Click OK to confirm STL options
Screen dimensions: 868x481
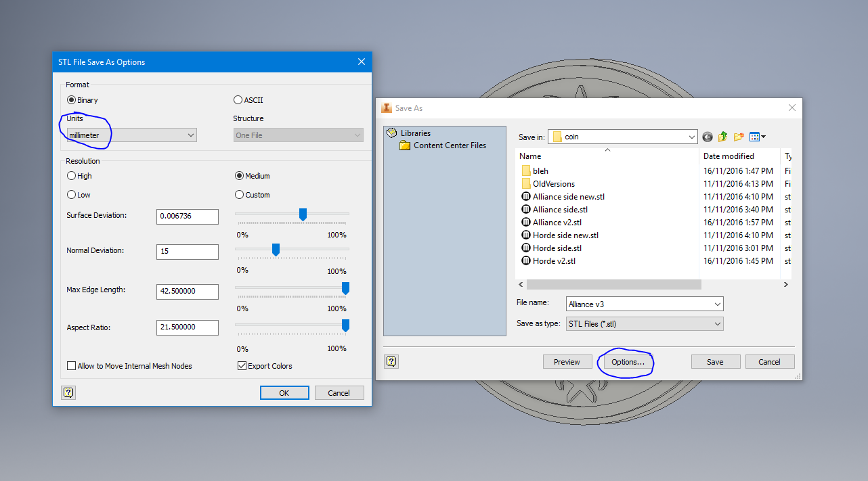[284, 392]
